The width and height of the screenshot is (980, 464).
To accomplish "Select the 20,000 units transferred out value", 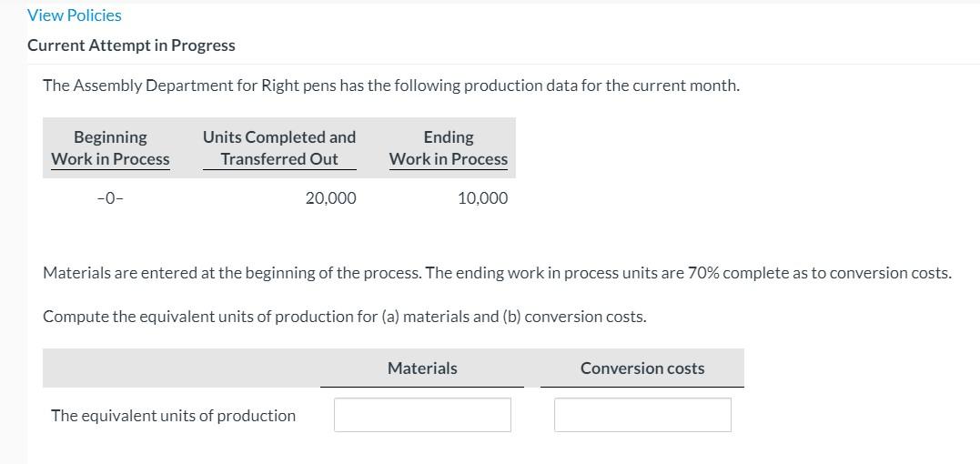I will coord(331,198).
